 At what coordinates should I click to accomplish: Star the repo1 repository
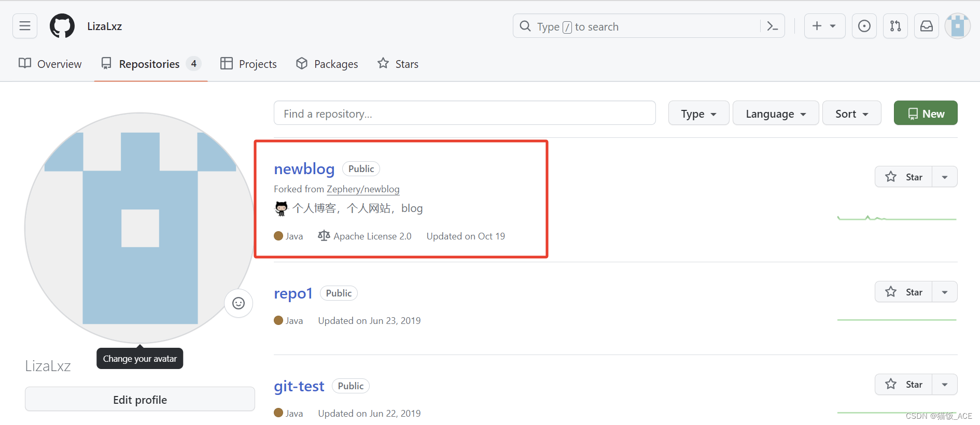[904, 292]
